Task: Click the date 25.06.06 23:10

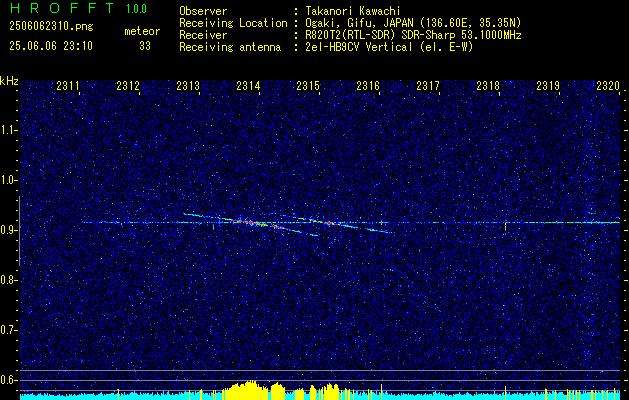Action: pyautogui.click(x=51, y=46)
